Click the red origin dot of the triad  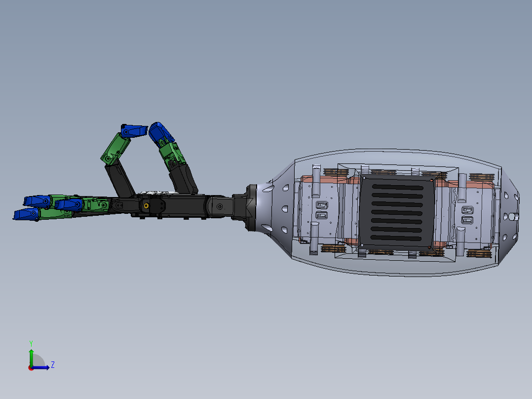coord(31,368)
